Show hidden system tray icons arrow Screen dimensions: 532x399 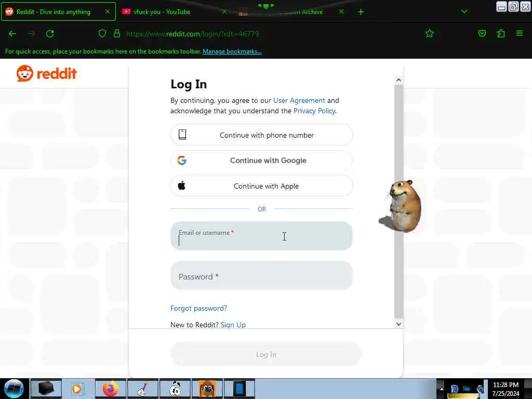(442, 389)
